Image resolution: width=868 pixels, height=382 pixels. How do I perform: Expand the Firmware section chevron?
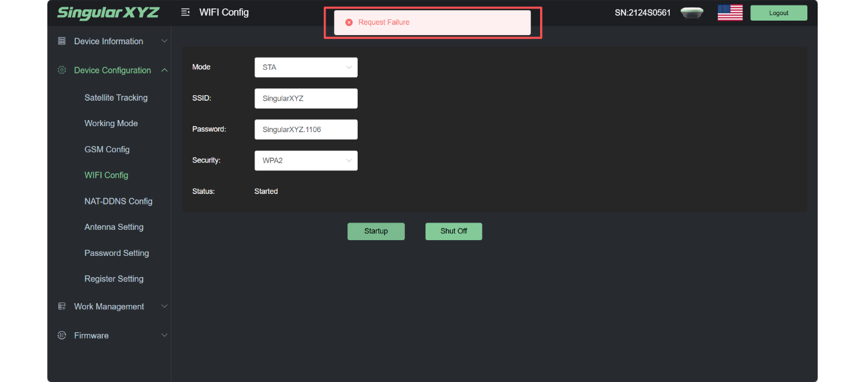[x=164, y=335]
